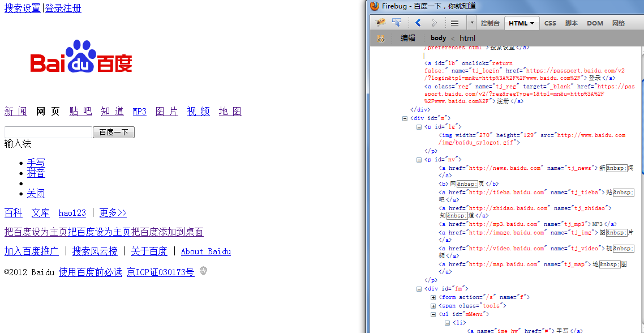
Task: Click the break-on-mutate icon beside 编辑
Action: click(x=381, y=38)
